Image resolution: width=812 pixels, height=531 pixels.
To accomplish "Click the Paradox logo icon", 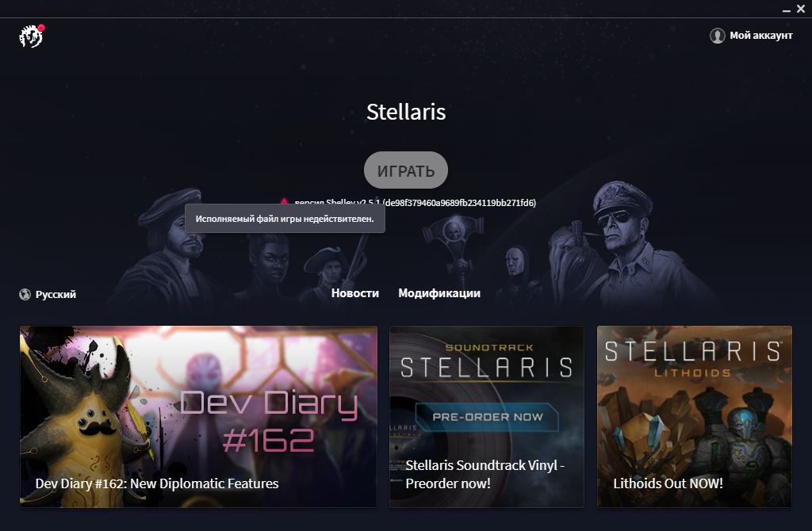I will click(31, 36).
